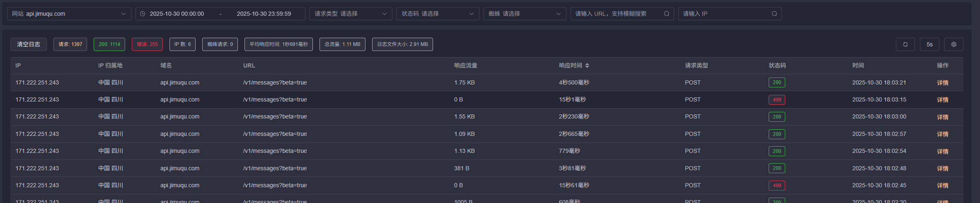Select the 5s refresh interval button
The height and width of the screenshot is (203, 980).
tap(929, 44)
